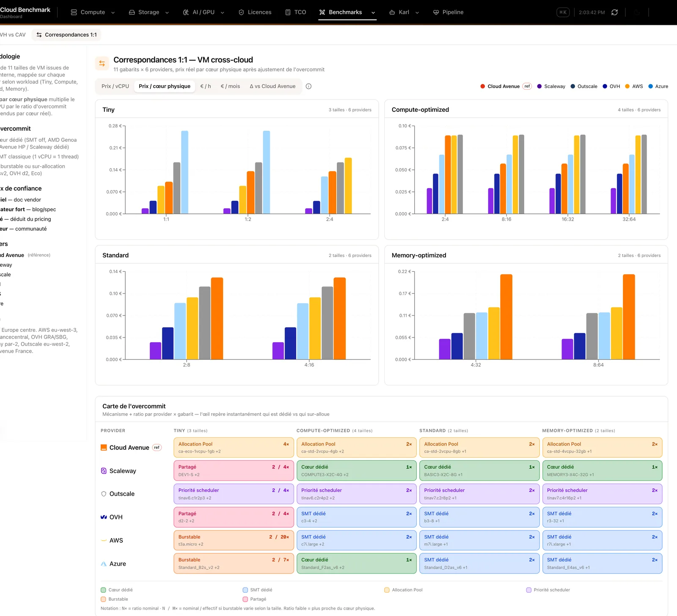Select the € / h metric
The height and width of the screenshot is (616, 677).
pos(206,86)
